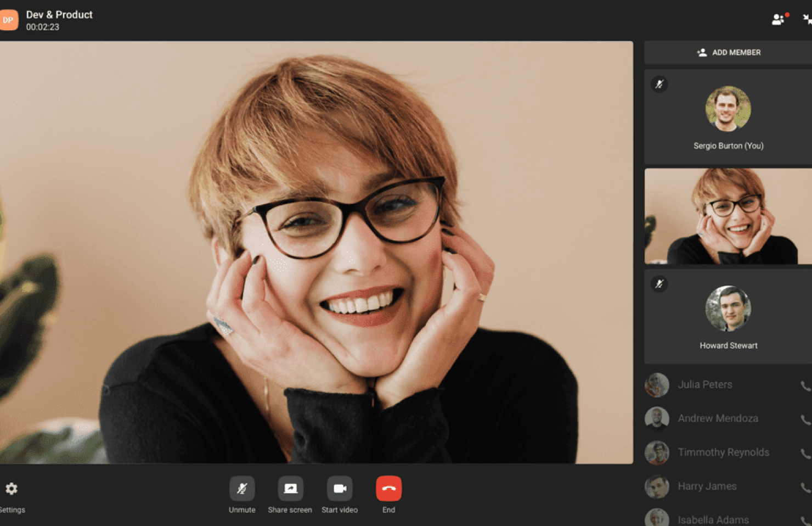Call Harry James using phone icon
Viewport: 812px width, 526px height.
click(805, 487)
